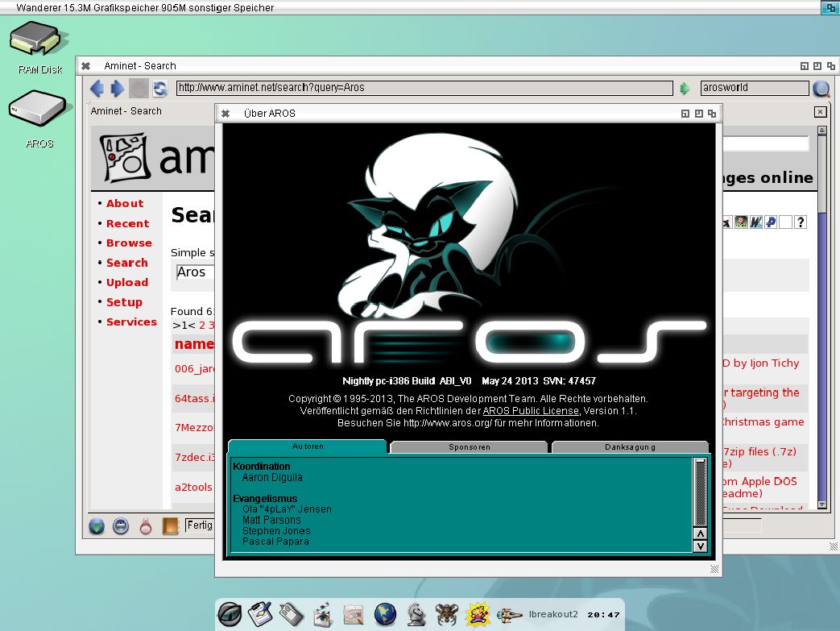Close the Aminet browser tab
This screenshot has height=631, width=840.
(x=820, y=112)
